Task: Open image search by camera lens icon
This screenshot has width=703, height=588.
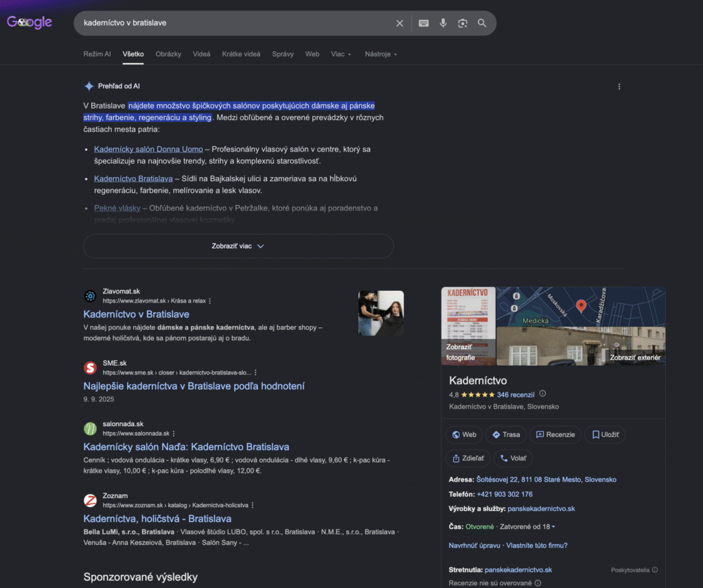Action: [463, 23]
